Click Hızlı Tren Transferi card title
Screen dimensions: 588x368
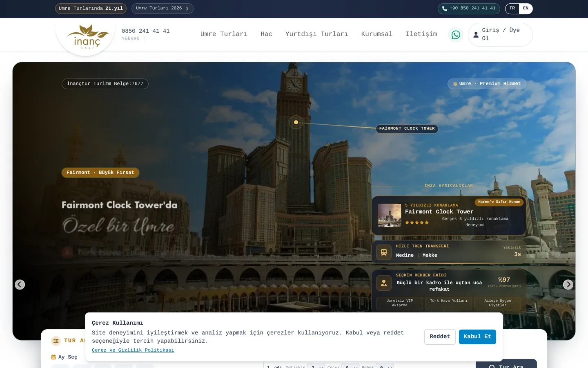point(422,247)
